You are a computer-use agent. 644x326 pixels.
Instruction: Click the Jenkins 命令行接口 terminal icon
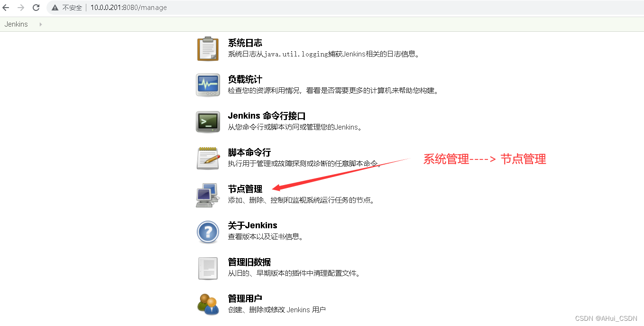pos(208,121)
